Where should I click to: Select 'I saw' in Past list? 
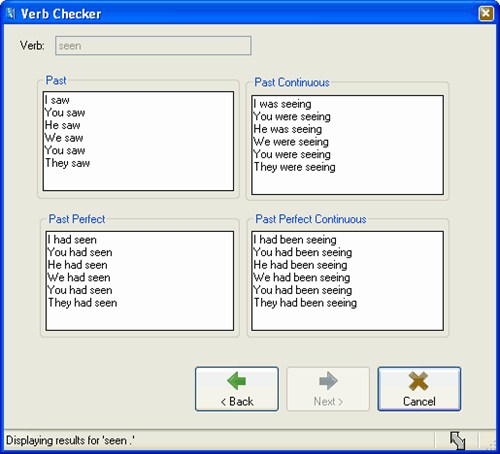pyautogui.click(x=57, y=100)
